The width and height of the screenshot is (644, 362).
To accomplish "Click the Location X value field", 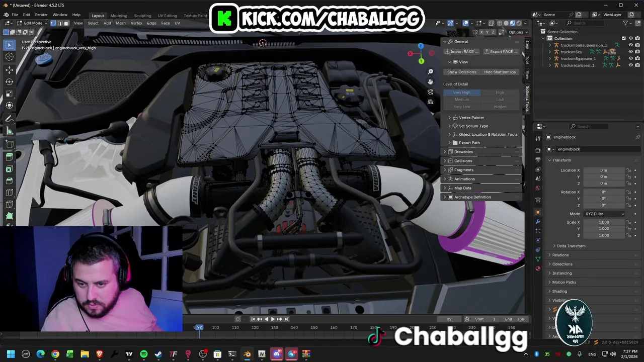I will click(x=604, y=170).
